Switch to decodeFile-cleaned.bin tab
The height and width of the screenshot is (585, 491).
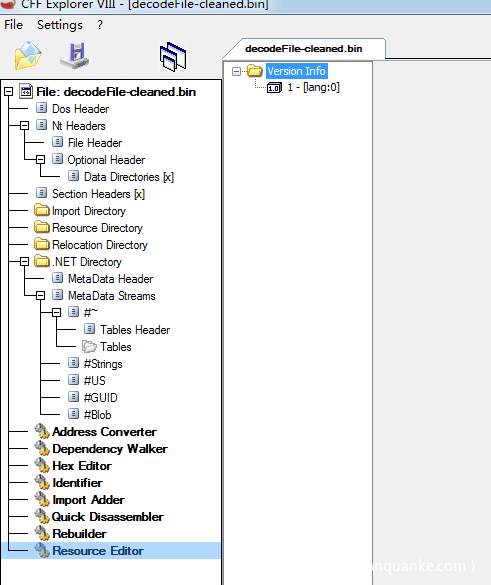tap(304, 49)
